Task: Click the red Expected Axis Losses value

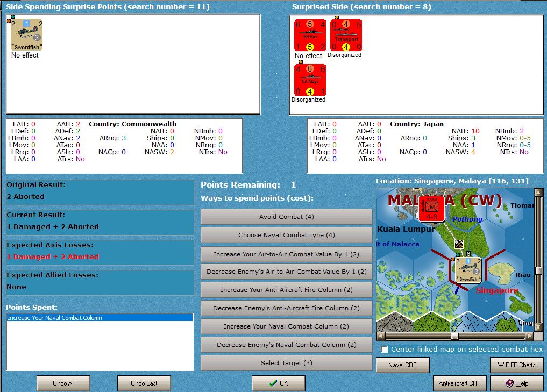Action: 53,256
